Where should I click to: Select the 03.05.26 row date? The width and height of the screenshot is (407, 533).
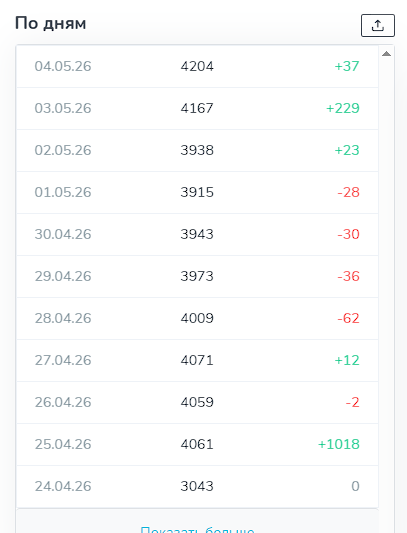click(x=63, y=108)
